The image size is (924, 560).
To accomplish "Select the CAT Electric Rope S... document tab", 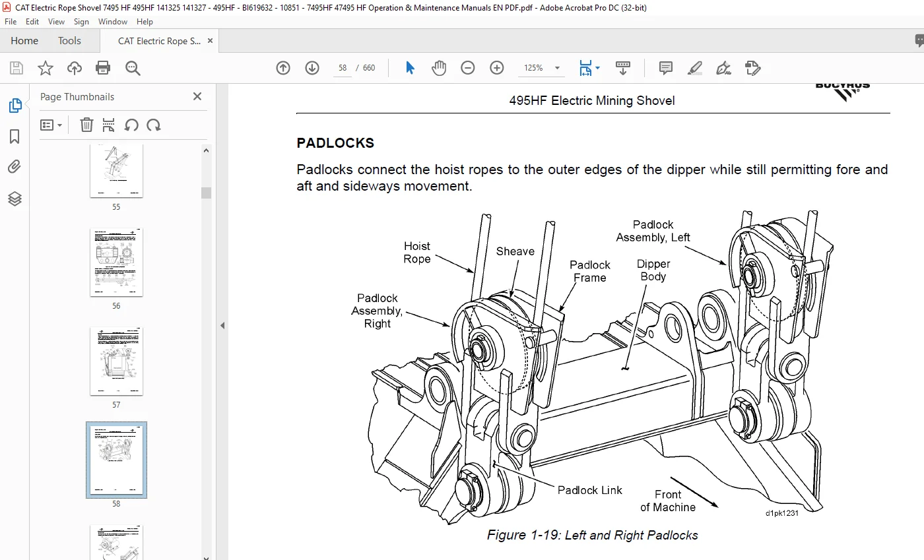I will [159, 41].
